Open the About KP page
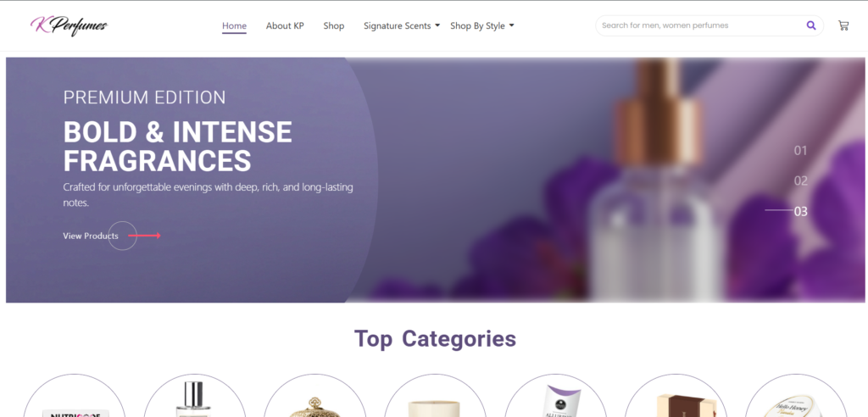Viewport: 868px width, 417px height. coord(285,26)
